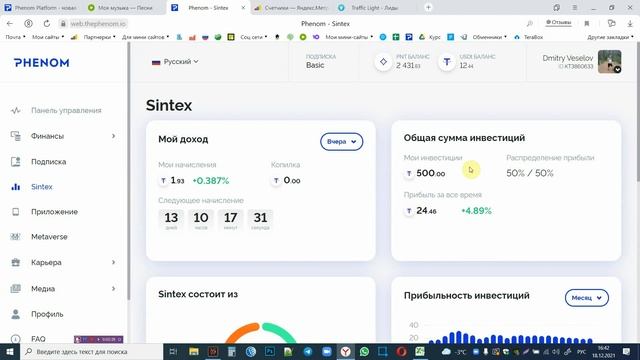Open the Месяц period dropdown
This screenshot has width=640, height=360.
(x=587, y=298)
